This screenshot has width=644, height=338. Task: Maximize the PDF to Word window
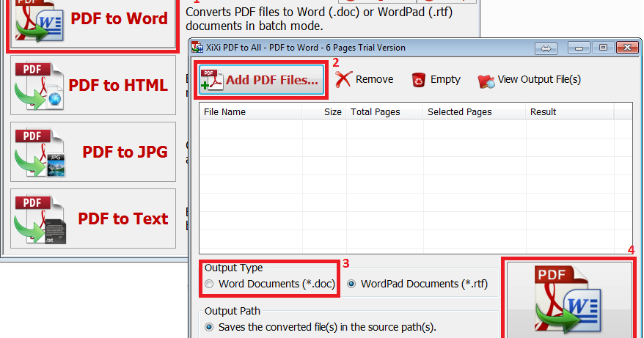coord(603,48)
